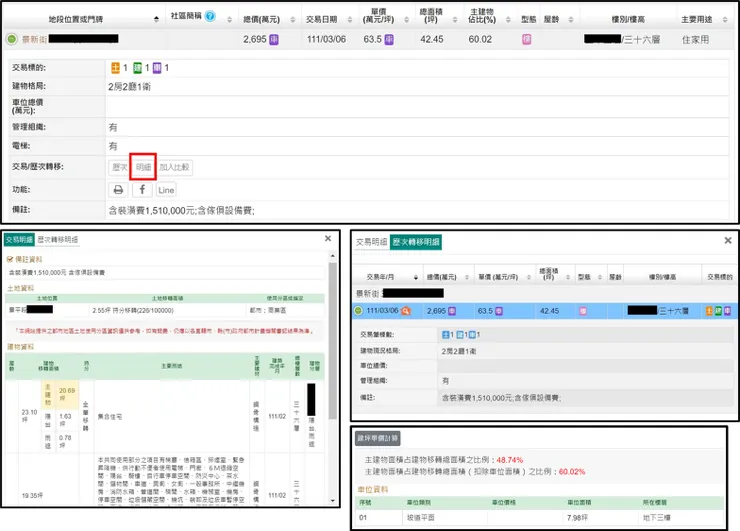This screenshot has height=531, width=740.
Task: Sort history popup by 單價 (萬元/坪)
Action: coord(529,277)
